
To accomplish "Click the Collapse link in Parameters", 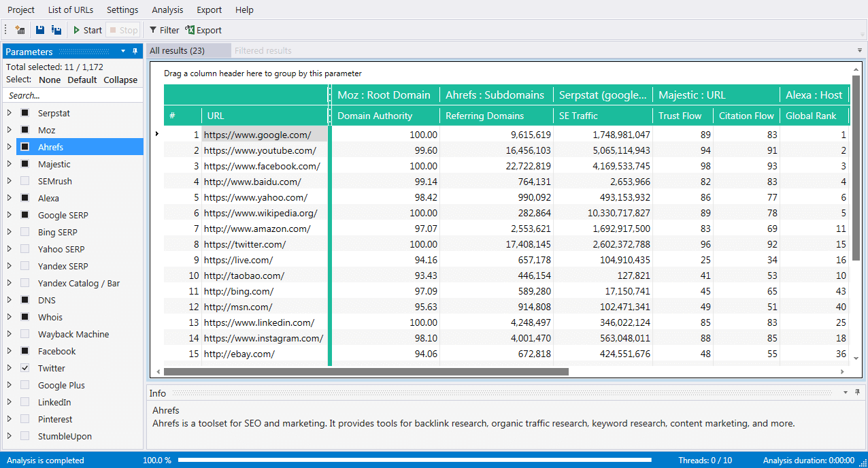I will pos(120,80).
